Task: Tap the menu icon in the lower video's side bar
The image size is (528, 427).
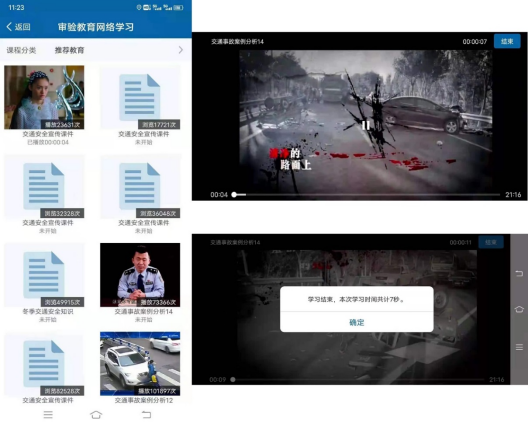Action: (519, 347)
